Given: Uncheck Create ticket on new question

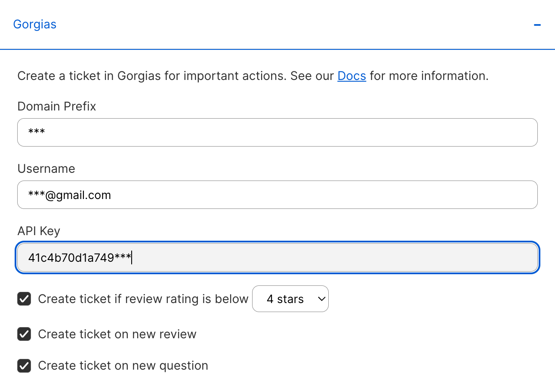Looking at the screenshot, I should [x=24, y=365].
